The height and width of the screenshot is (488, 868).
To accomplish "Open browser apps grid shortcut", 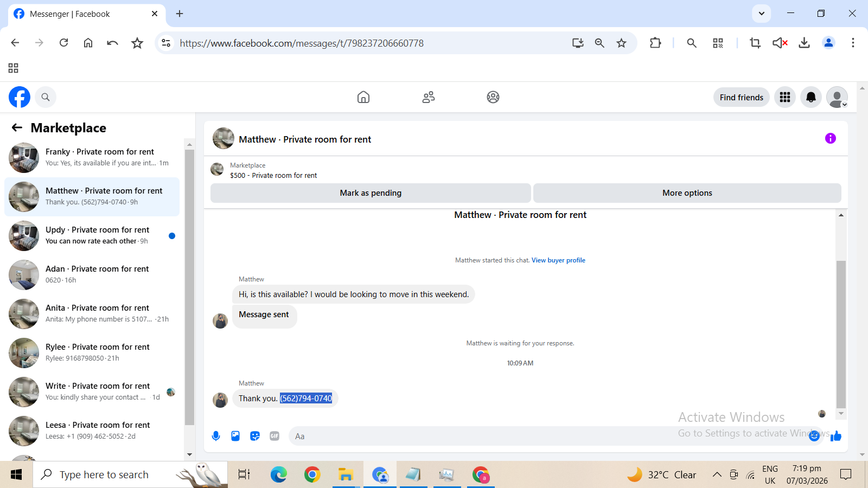I will point(14,68).
